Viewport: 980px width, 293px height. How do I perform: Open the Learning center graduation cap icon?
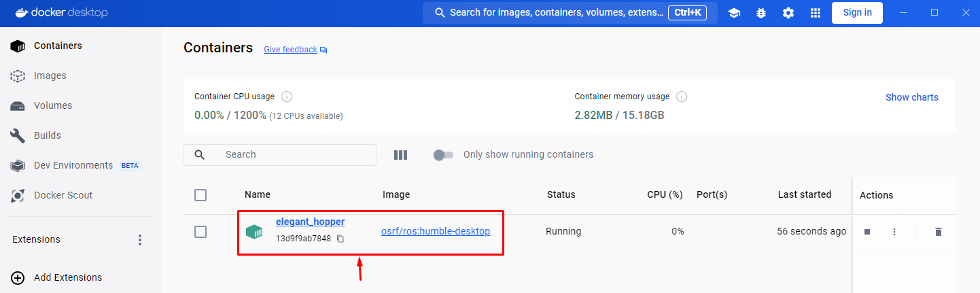point(734,13)
